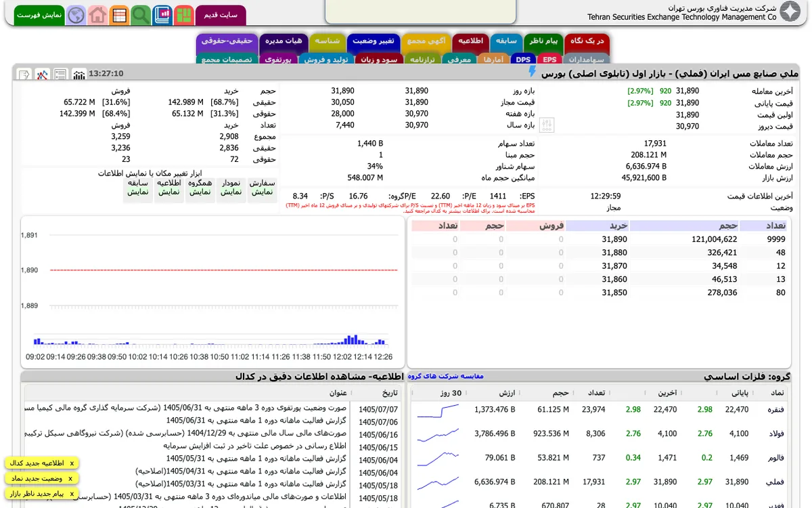
Task: Click the blue lightning bolt beside symbol title
Action: coord(533,72)
